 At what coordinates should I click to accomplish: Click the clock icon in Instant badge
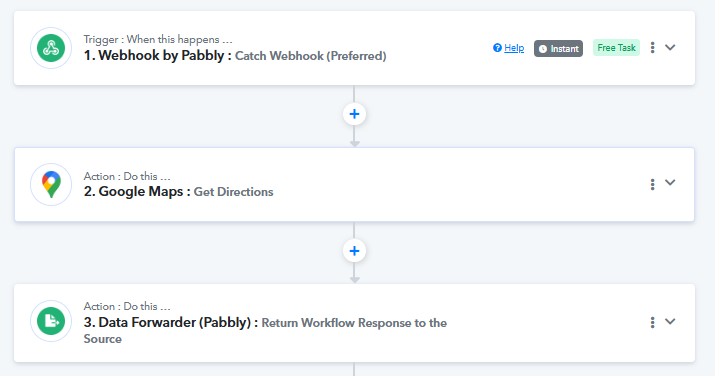tap(543, 49)
